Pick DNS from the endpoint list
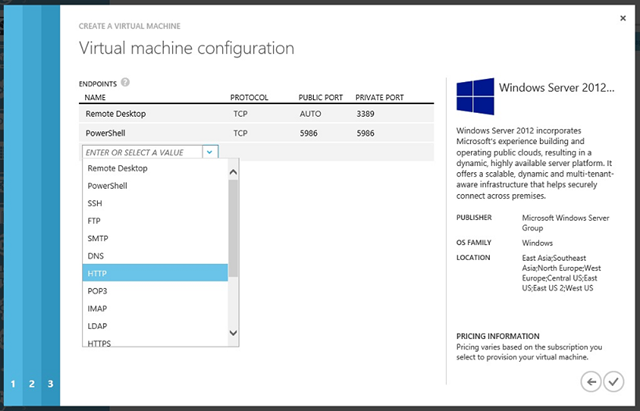The height and width of the screenshot is (411, 640). point(155,256)
